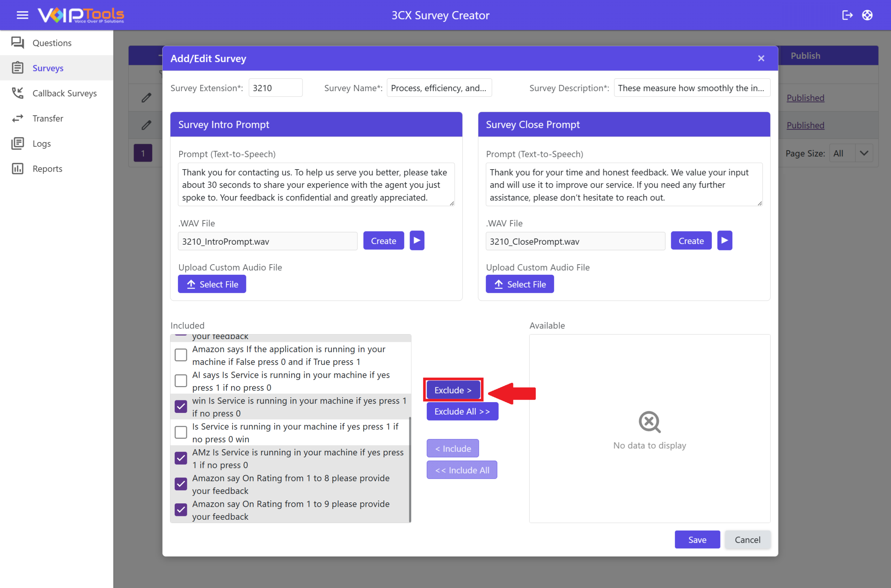891x588 pixels.
Task: Click the Questions sidebar icon
Action: 18,43
